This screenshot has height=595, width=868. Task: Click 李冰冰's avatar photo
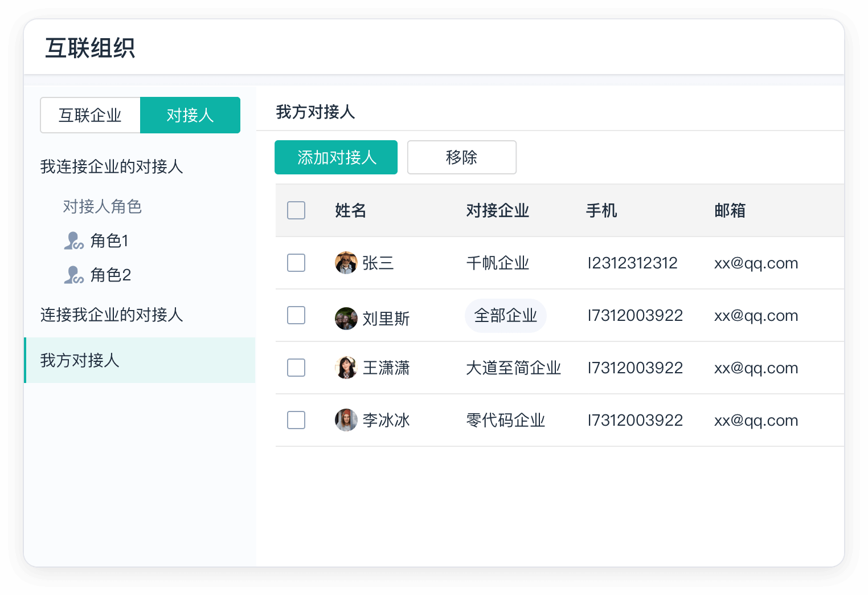(x=346, y=420)
